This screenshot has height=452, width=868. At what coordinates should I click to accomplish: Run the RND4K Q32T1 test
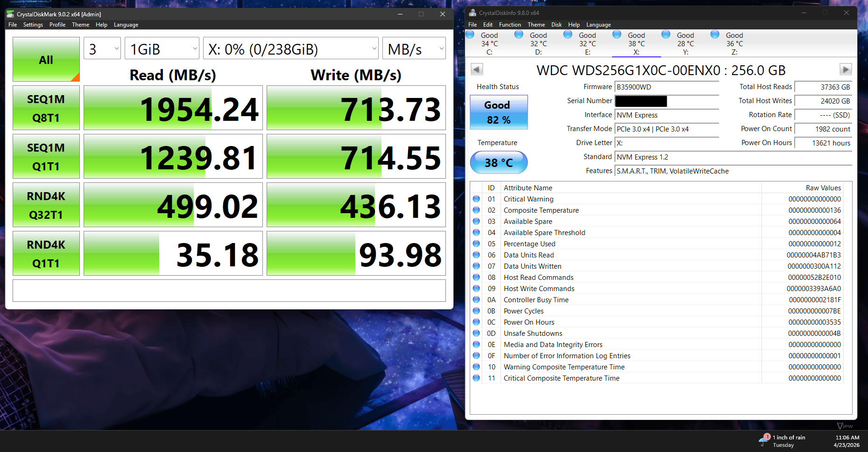[46, 205]
